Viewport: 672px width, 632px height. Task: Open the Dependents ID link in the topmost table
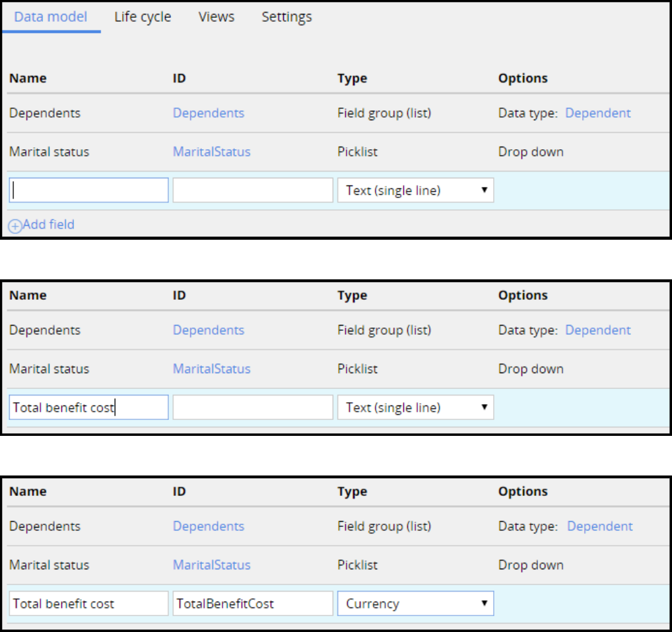click(209, 113)
